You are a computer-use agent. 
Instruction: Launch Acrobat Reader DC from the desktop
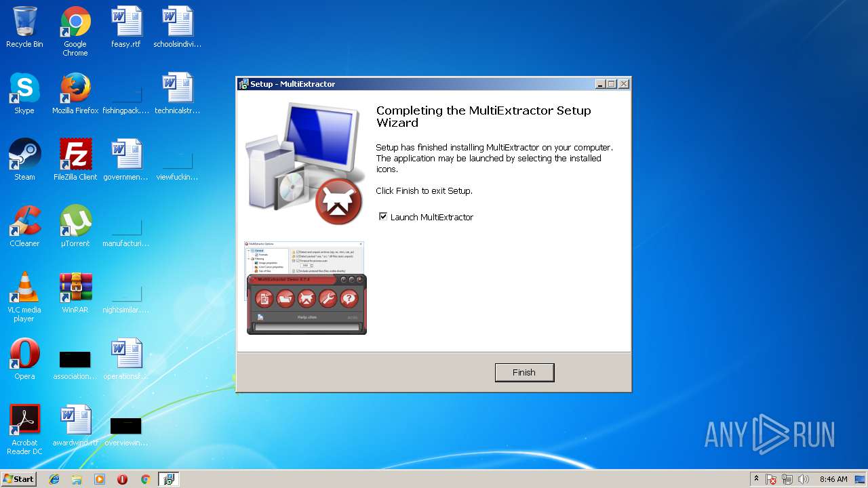click(x=24, y=430)
